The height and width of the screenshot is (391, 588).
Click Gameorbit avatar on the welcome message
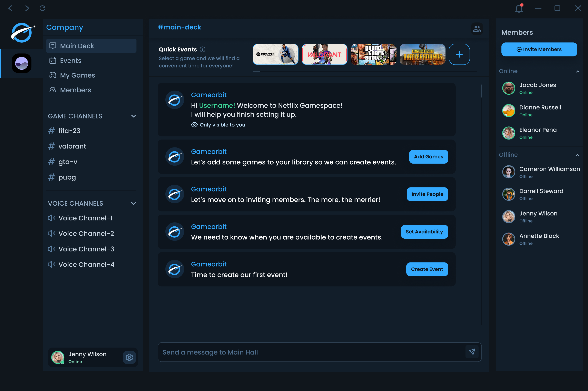[x=175, y=100]
